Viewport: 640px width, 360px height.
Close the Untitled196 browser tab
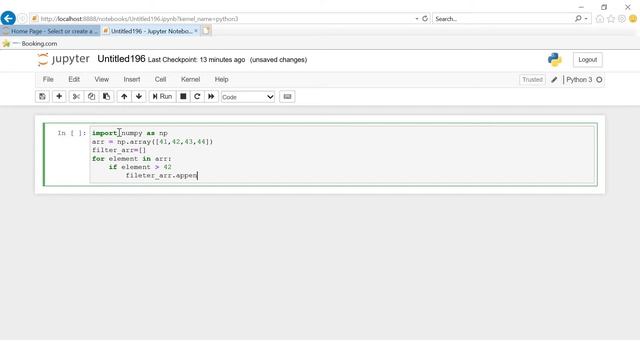pyautogui.click(x=196, y=31)
